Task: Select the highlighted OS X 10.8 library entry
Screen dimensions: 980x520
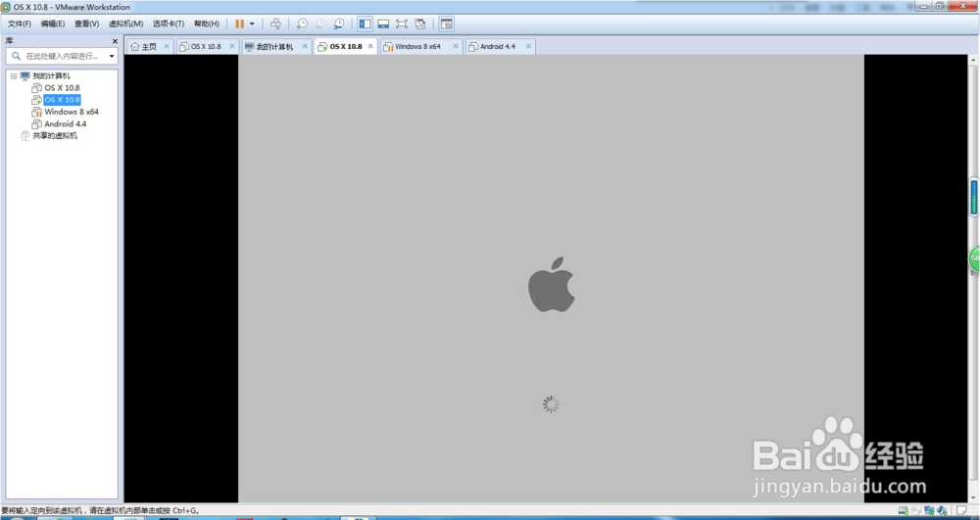Action: pyautogui.click(x=62, y=100)
